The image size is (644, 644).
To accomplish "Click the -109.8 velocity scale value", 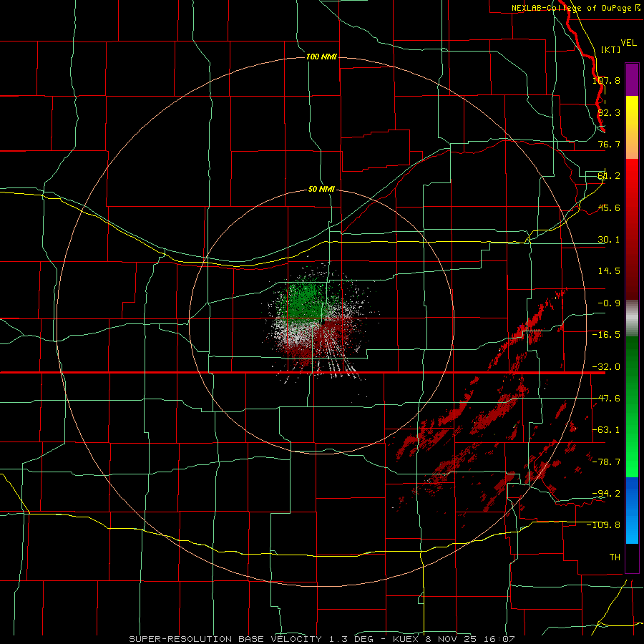I will (x=604, y=525).
